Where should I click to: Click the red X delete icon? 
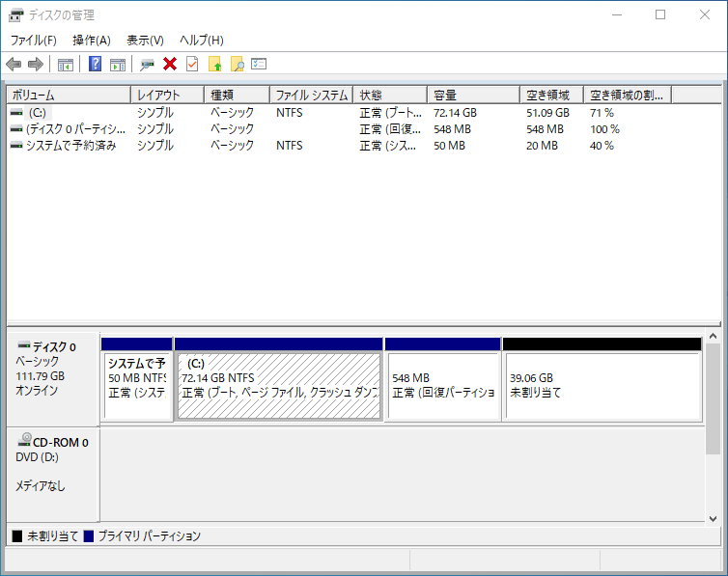click(x=170, y=64)
